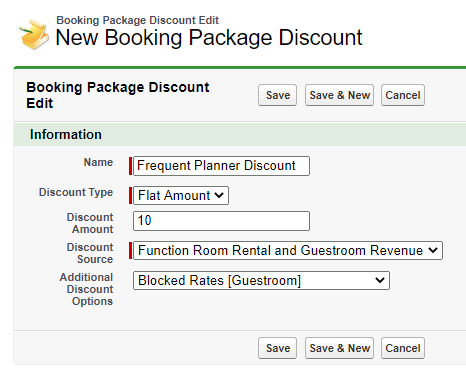Click the Name field label
466x369 pixels.
[98, 162]
